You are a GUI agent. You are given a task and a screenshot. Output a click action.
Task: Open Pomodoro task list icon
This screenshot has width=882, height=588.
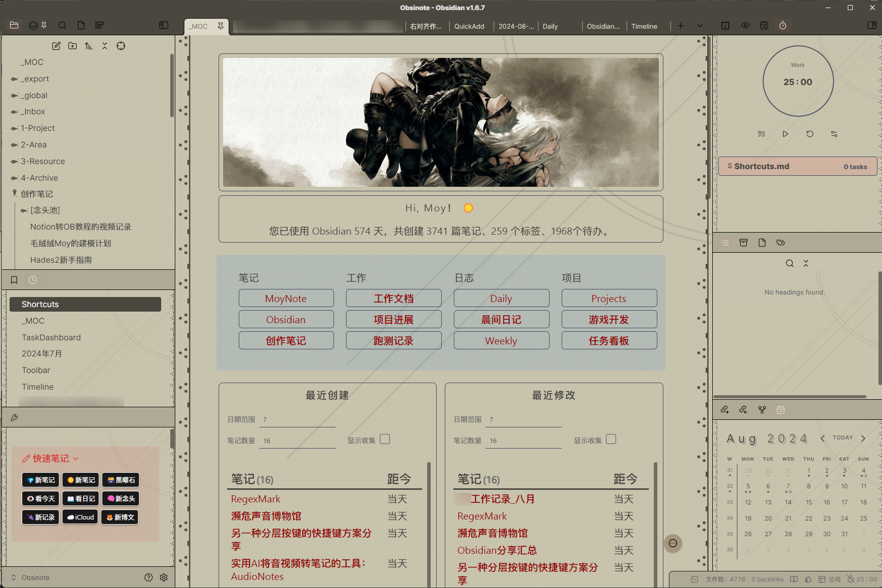[761, 134]
